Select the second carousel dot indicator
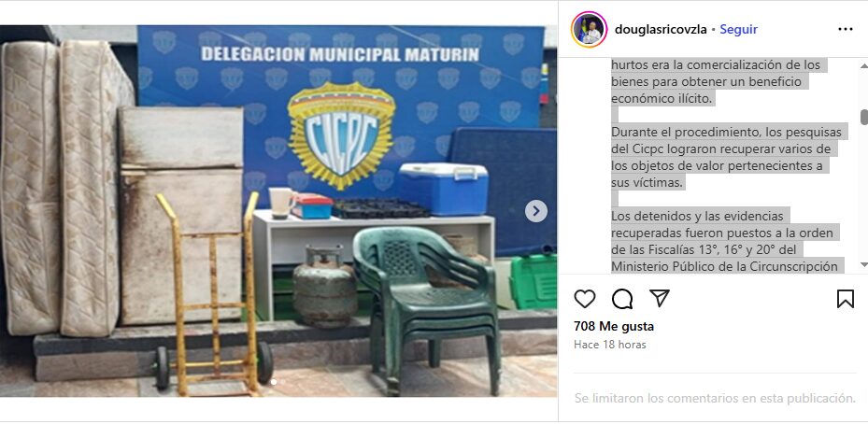 coord(282,381)
